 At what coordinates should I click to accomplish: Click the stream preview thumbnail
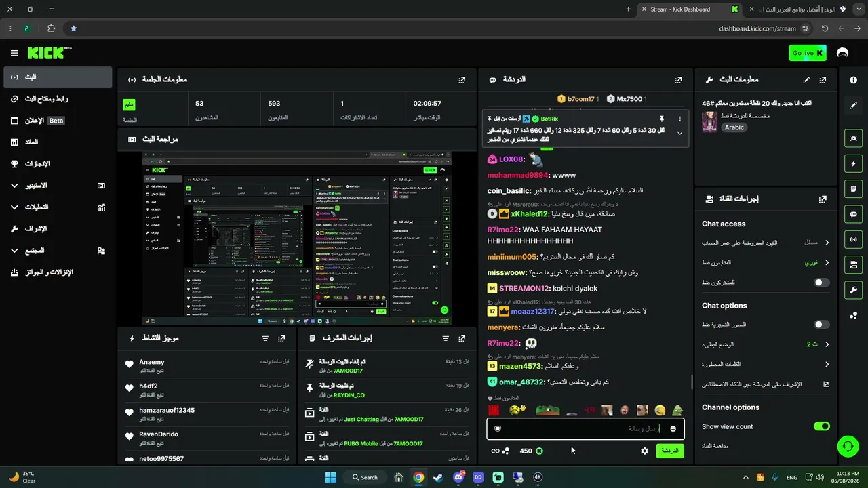point(296,238)
